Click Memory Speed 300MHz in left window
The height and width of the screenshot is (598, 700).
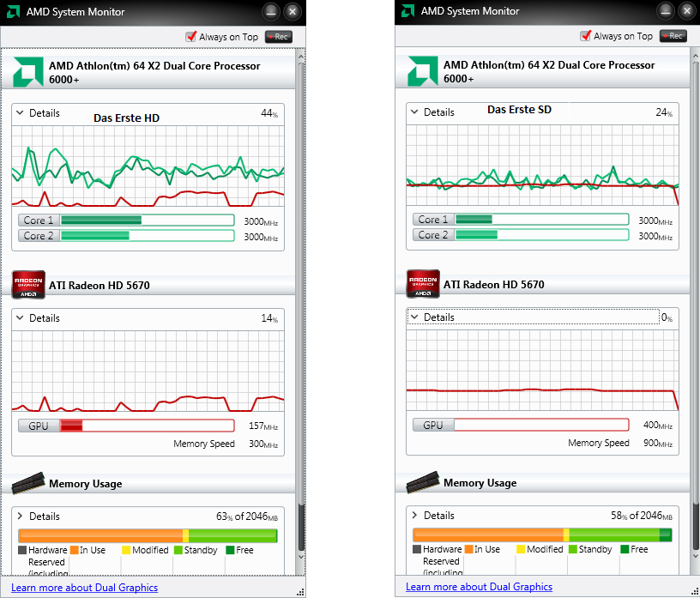(226, 444)
